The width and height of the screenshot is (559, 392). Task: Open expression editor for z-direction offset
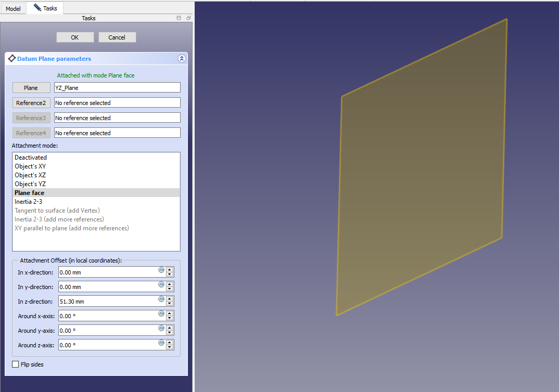point(161,299)
